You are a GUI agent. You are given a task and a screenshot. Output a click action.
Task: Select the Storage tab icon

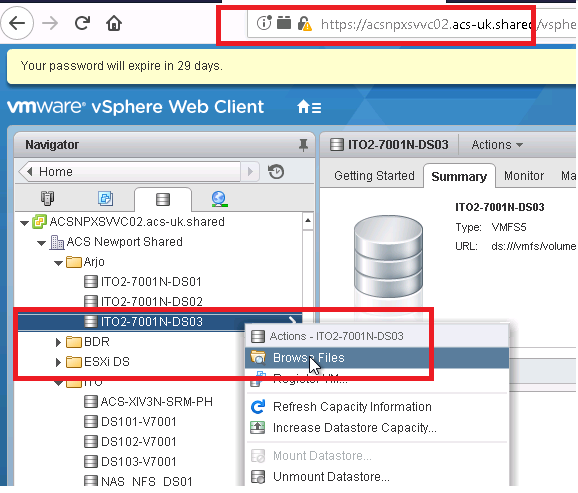pyautogui.click(x=163, y=199)
